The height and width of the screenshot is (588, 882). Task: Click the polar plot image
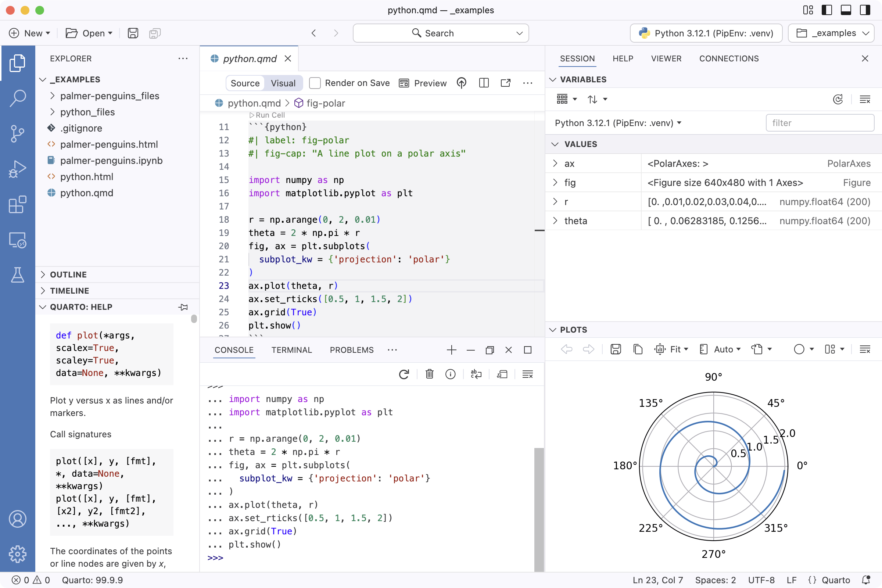click(x=713, y=466)
